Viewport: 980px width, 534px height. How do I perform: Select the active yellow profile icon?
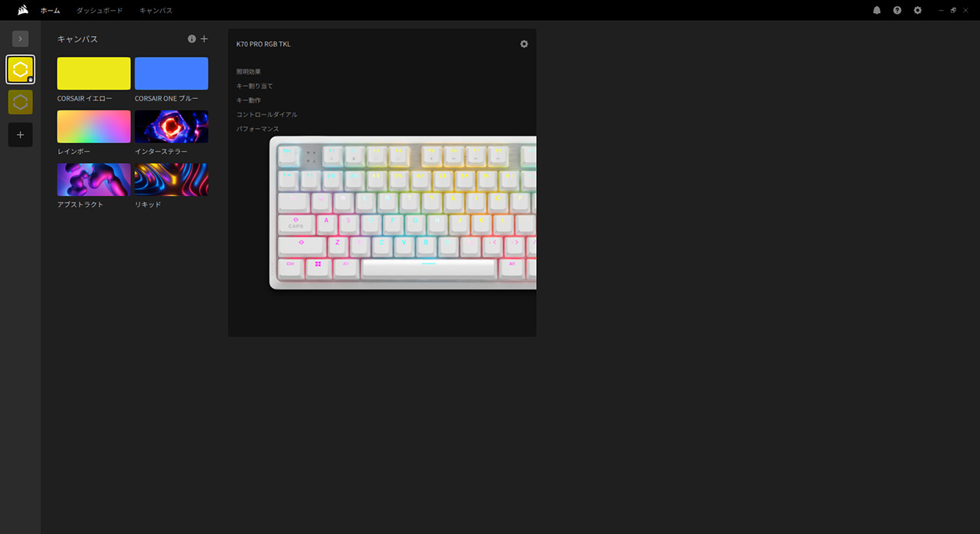[21, 70]
